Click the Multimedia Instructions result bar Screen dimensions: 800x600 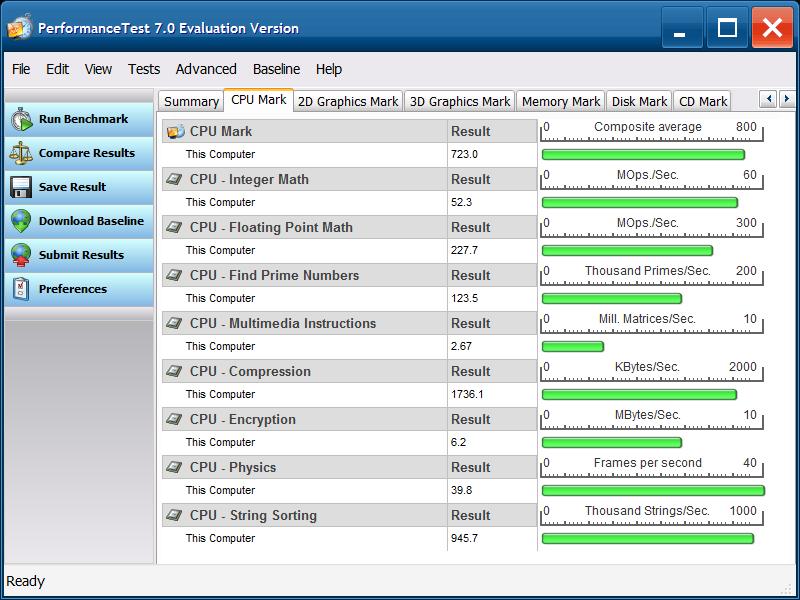click(x=572, y=346)
